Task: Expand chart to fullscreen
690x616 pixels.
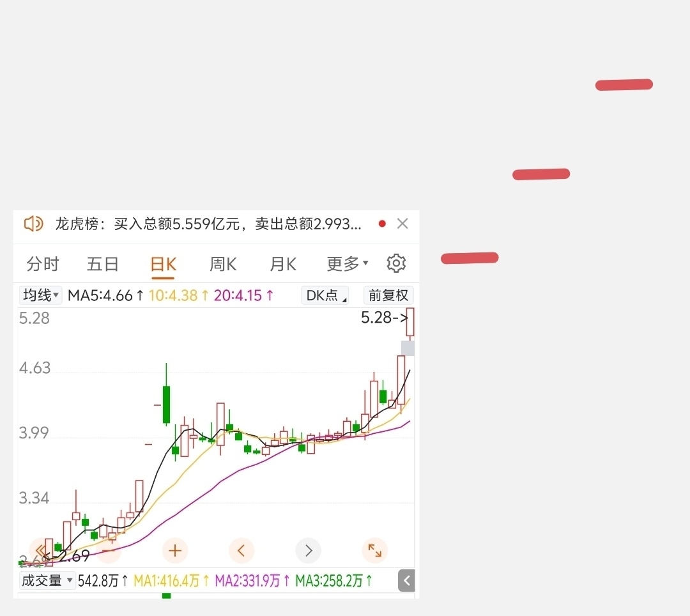Action: coord(375,550)
